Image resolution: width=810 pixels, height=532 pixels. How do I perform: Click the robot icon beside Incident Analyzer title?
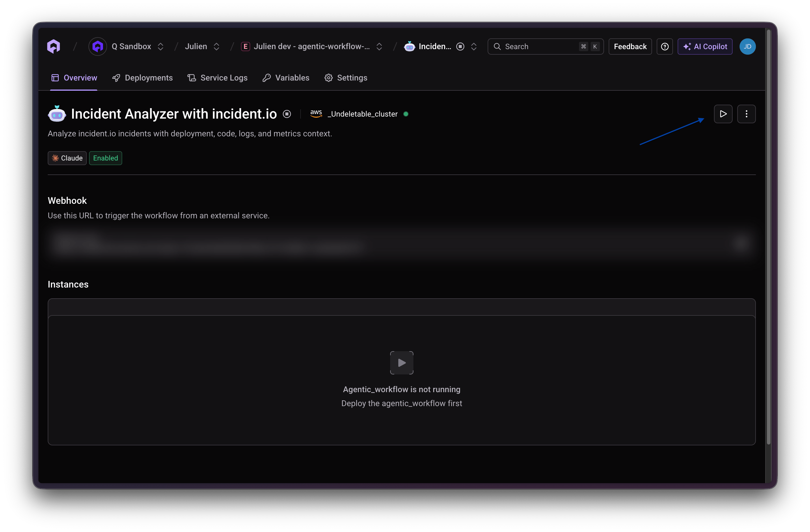[57, 114]
